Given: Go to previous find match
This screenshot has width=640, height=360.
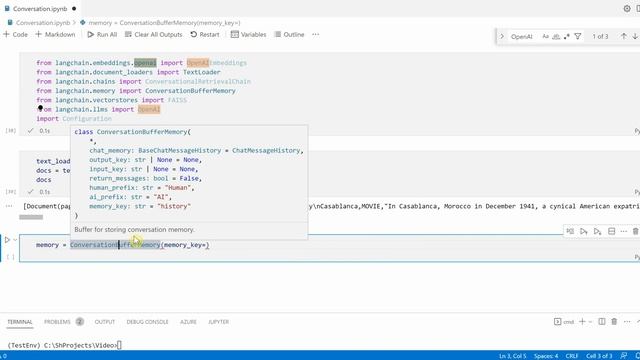Looking at the screenshot, I should coord(624,36).
